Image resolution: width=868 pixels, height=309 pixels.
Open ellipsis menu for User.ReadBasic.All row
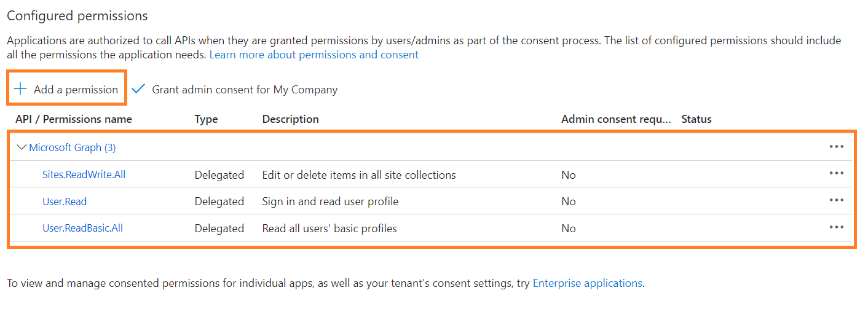click(x=836, y=227)
